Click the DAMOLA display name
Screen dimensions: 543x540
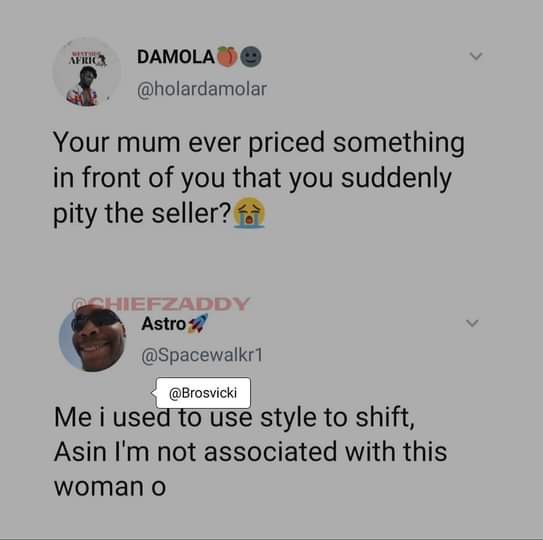click(x=176, y=57)
